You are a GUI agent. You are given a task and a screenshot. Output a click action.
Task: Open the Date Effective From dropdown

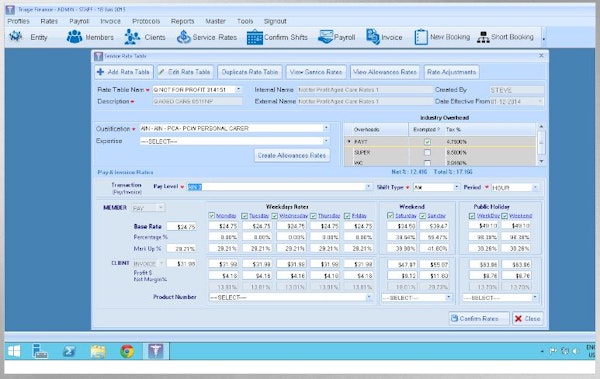540,101
